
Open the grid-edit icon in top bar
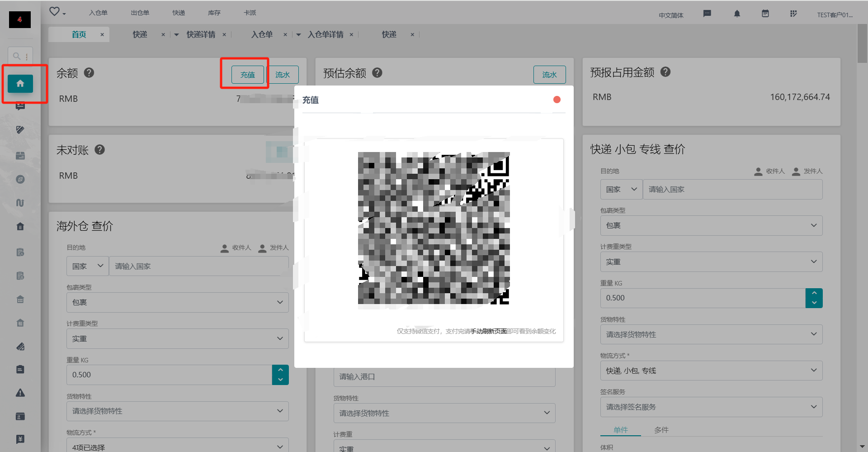793,14
